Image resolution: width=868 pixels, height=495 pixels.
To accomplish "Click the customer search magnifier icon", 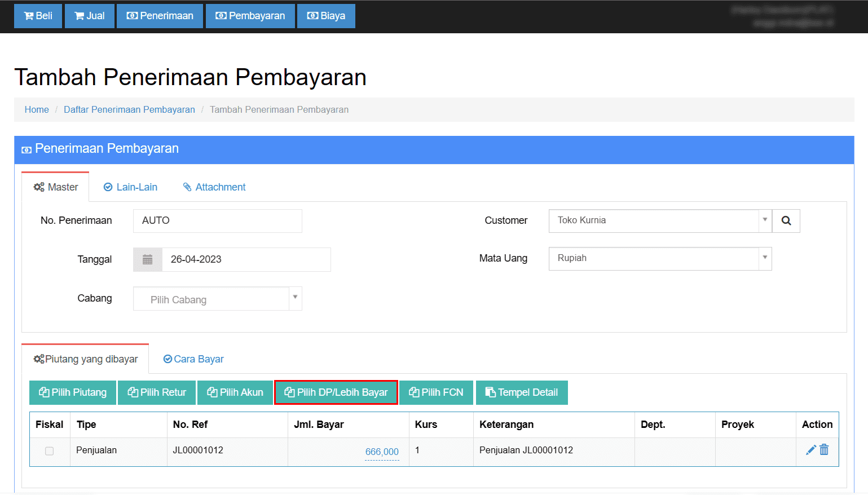I will click(x=786, y=221).
